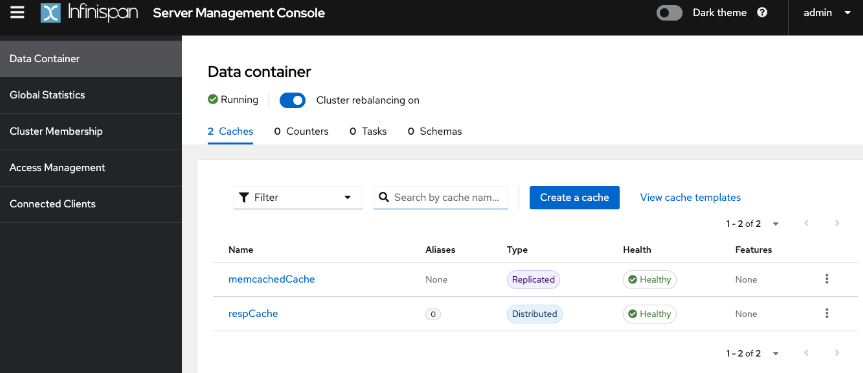Go to previous page in bottom pagination
Viewport: 863px width, 373px height.
coord(806,353)
